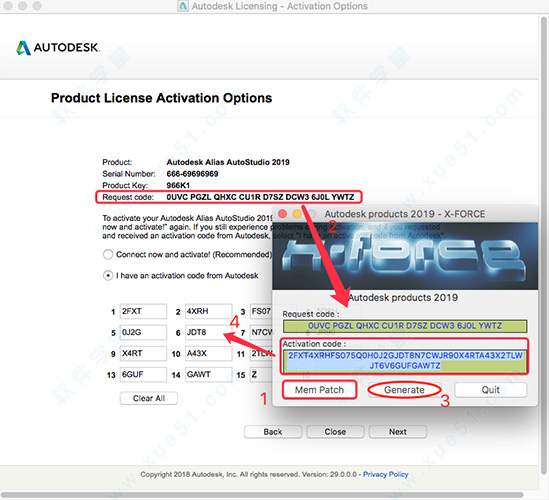The width and height of the screenshot is (549, 500).
Task: Focus activation field 15 containing Z
Action: coord(261,374)
